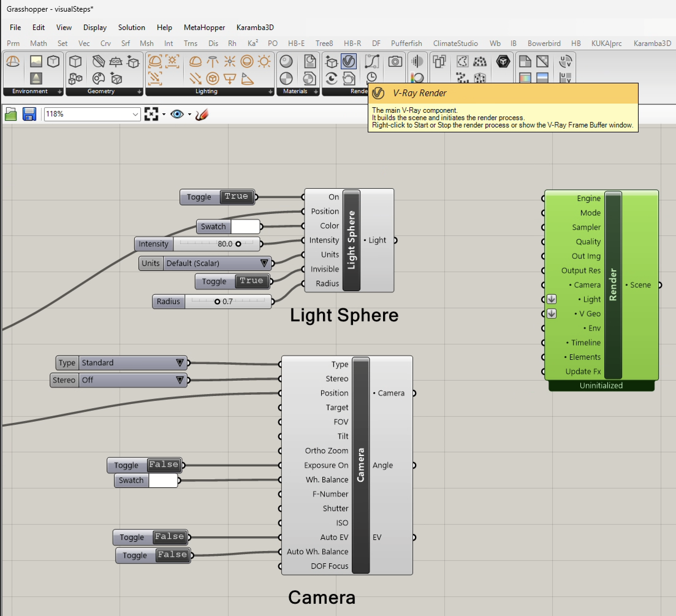Toggle the Exposure On False value
Image resolution: width=676 pixels, height=616 pixels.
pyautogui.click(x=164, y=465)
